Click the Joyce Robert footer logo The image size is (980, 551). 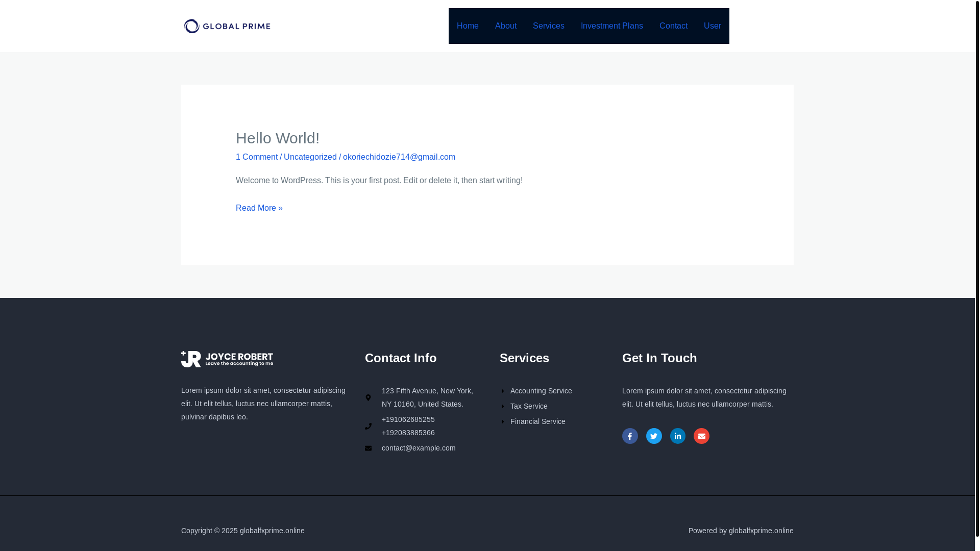click(227, 359)
